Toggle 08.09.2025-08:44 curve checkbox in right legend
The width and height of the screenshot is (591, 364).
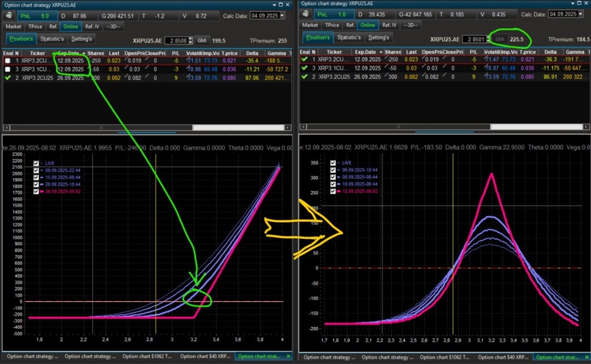[x=333, y=177]
